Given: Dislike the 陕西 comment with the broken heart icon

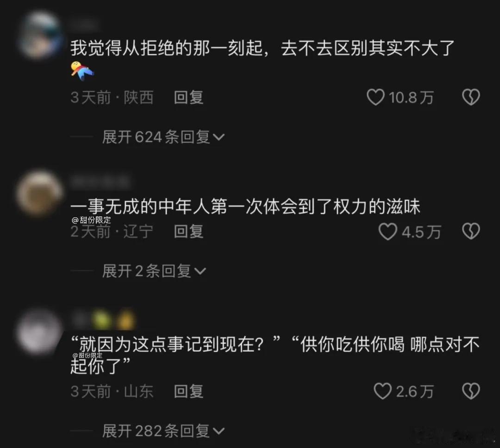Looking at the screenshot, I should pyautogui.click(x=471, y=97).
